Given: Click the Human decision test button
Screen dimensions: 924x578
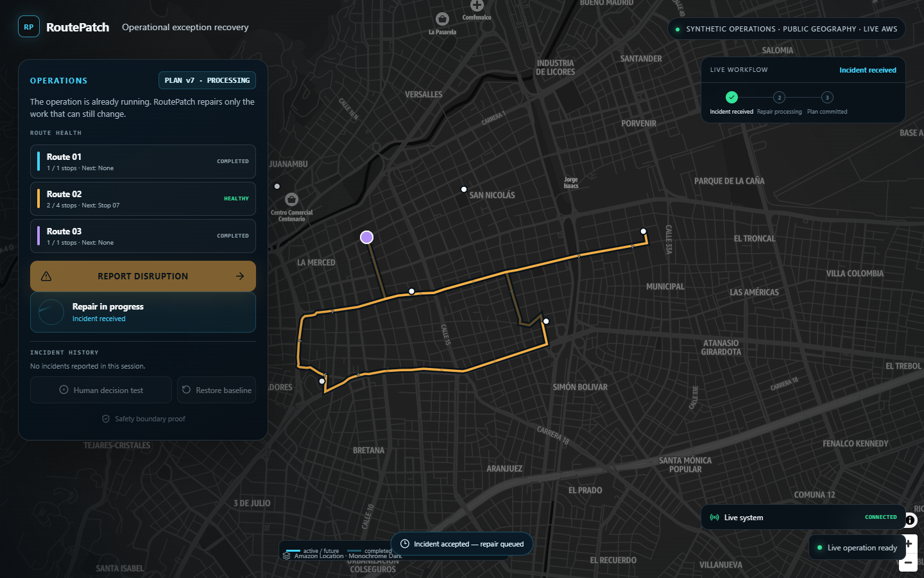Looking at the screenshot, I should [101, 390].
